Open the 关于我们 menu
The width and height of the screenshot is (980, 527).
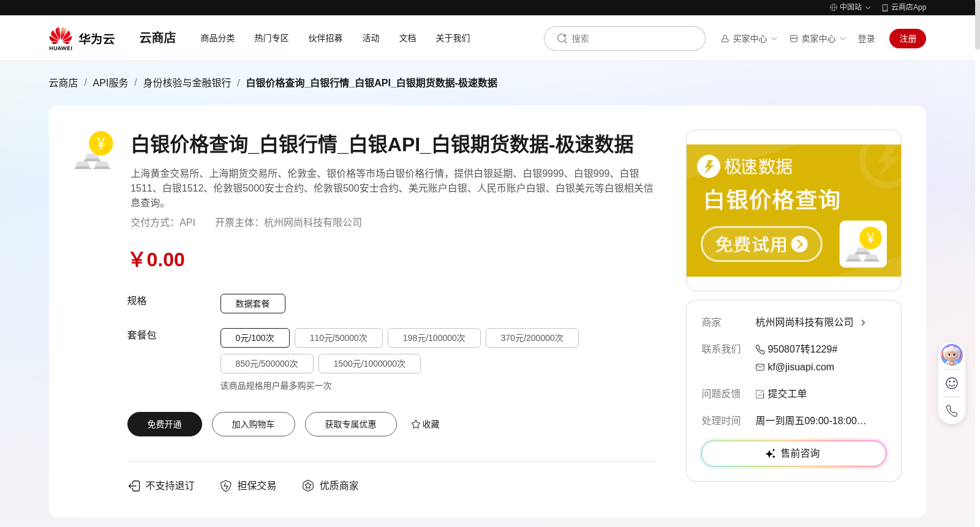tap(453, 38)
